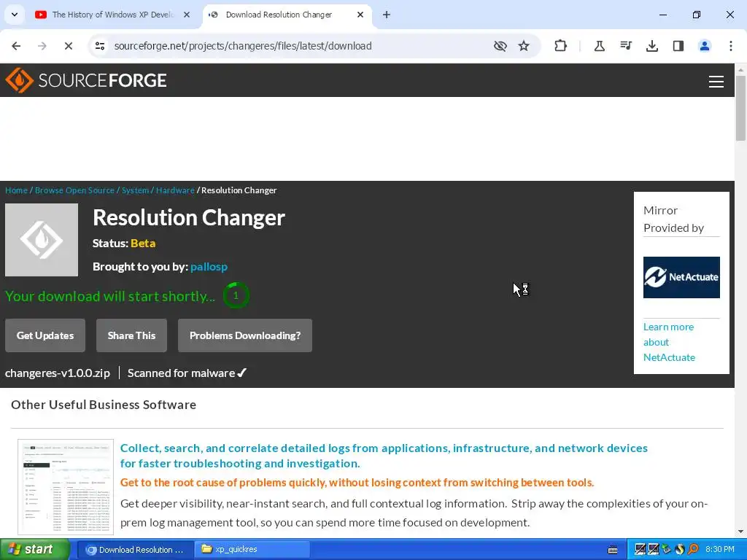The width and height of the screenshot is (747, 560).
Task: Open the xp_quickres folder taskbar button
Action: tap(252, 550)
